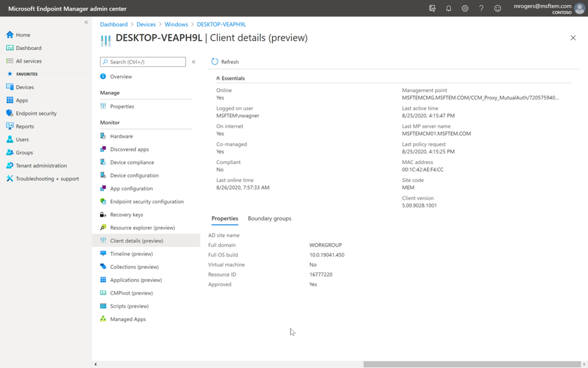
Task: Click the Devices sidebar icon
Action: [10, 87]
